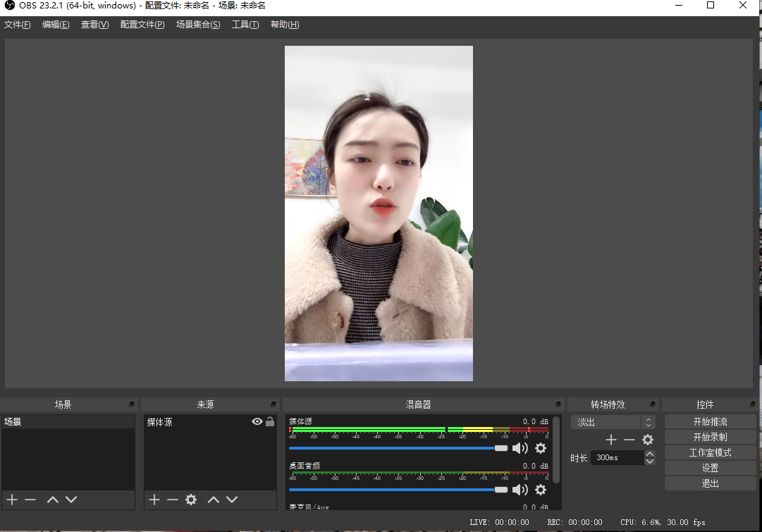Click the 媒体源 volume slider handle
The image size is (762, 532).
[501, 448]
